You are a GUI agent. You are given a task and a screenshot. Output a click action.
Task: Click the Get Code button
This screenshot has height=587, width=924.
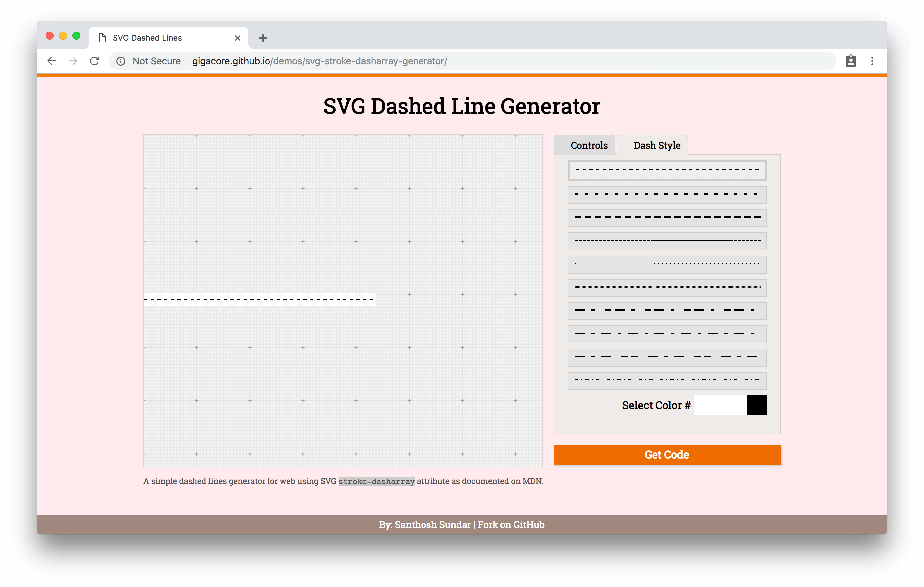[667, 454]
